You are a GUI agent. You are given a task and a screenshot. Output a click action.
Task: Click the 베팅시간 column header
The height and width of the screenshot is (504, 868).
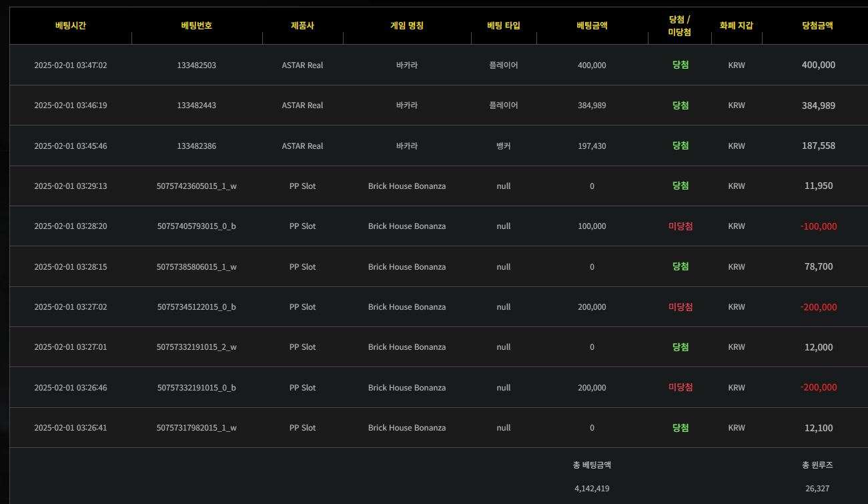point(71,26)
